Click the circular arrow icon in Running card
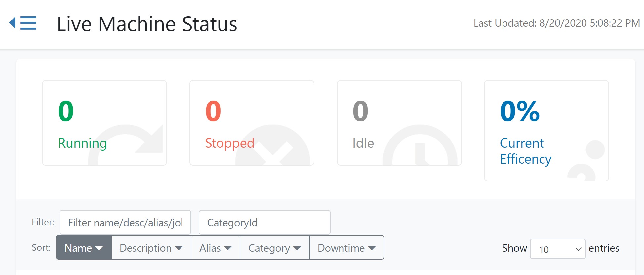The width and height of the screenshot is (644, 275). [x=126, y=145]
